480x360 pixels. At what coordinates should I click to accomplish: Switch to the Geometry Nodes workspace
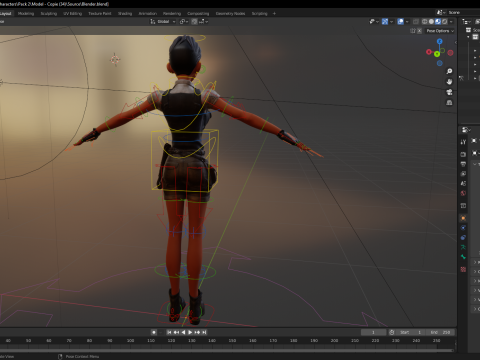tap(230, 14)
